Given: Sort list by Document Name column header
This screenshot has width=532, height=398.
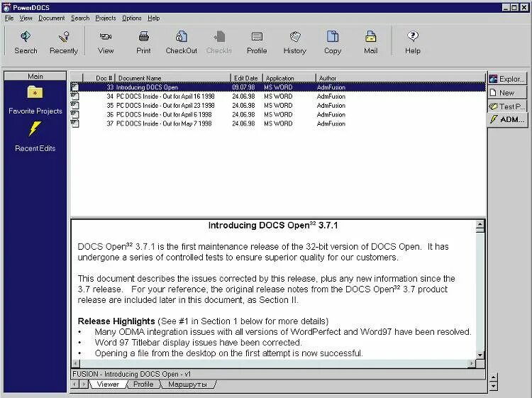Looking at the screenshot, I should pyautogui.click(x=172, y=78).
